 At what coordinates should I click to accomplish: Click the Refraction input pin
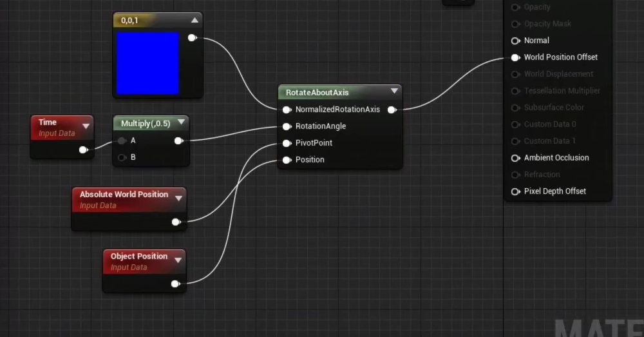(515, 175)
